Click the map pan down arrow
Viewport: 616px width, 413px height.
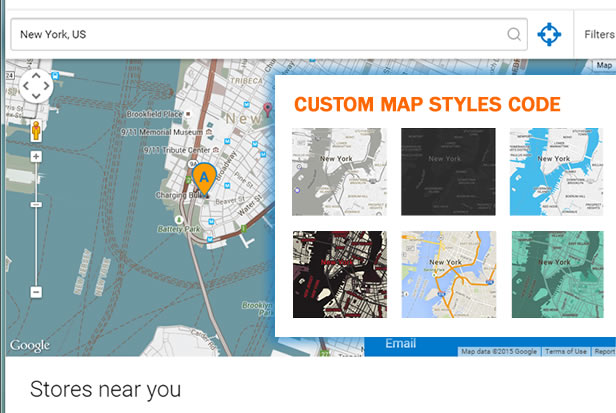(x=36, y=96)
